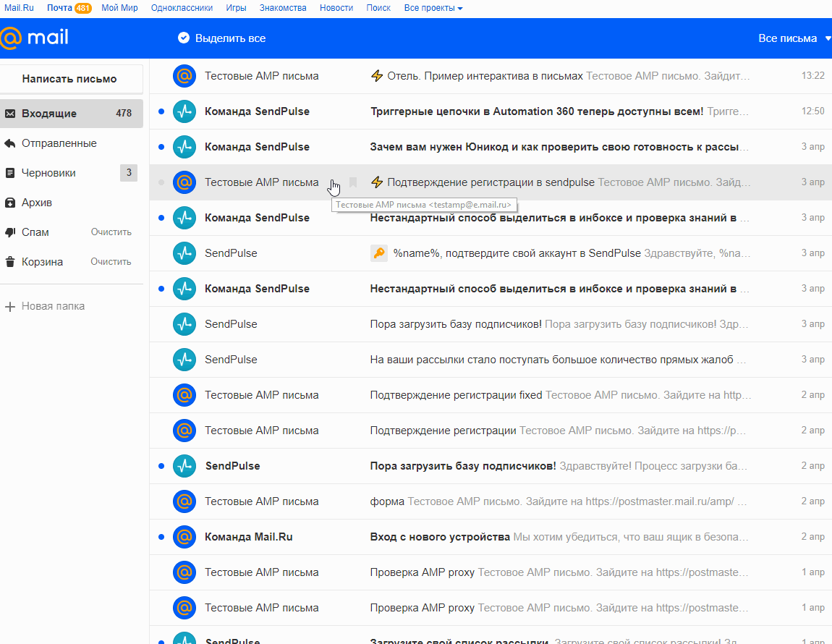Click the Отправленные reply arrow icon
This screenshot has width=832, height=644.
(10, 143)
